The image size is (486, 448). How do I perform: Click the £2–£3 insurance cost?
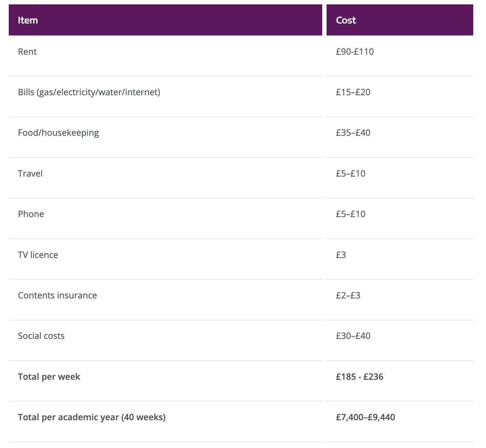[348, 296]
